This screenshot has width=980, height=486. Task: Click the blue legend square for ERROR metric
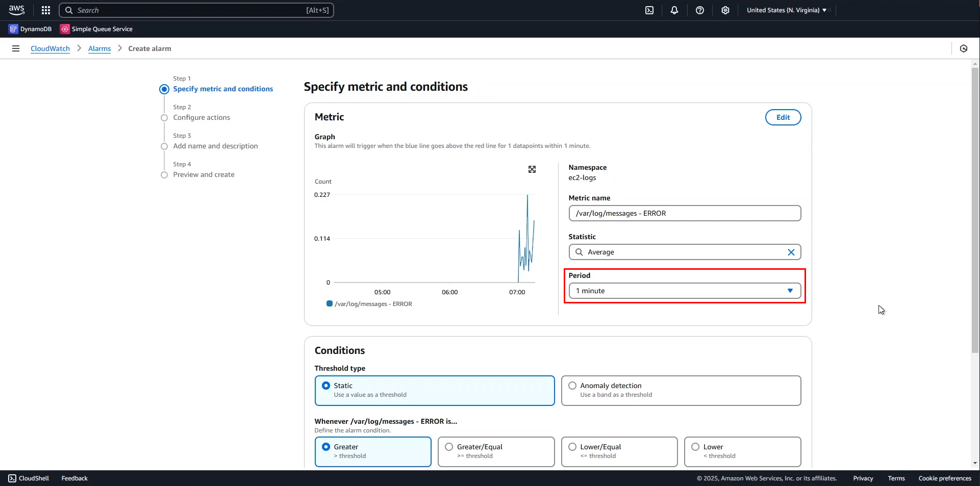coord(330,303)
